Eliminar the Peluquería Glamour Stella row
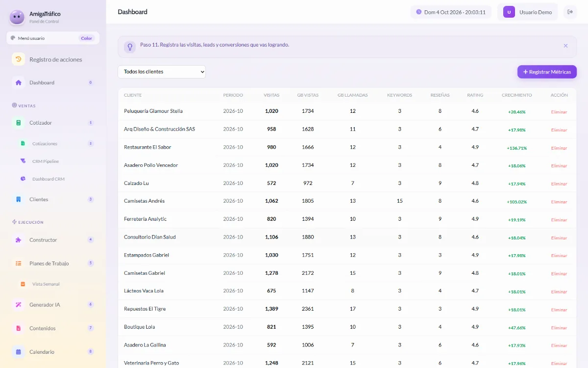The width and height of the screenshot is (588, 368). pyautogui.click(x=559, y=112)
